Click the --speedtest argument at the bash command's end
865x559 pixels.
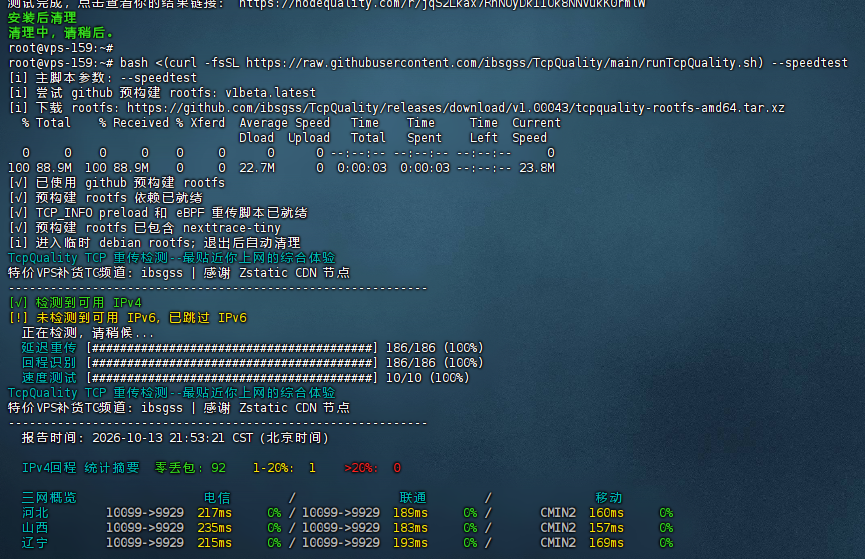pos(809,63)
